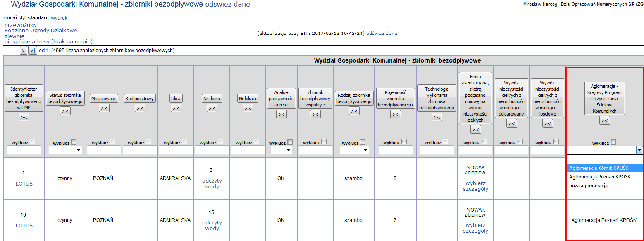
Task: Click the next page arrow button
Action: point(24,51)
